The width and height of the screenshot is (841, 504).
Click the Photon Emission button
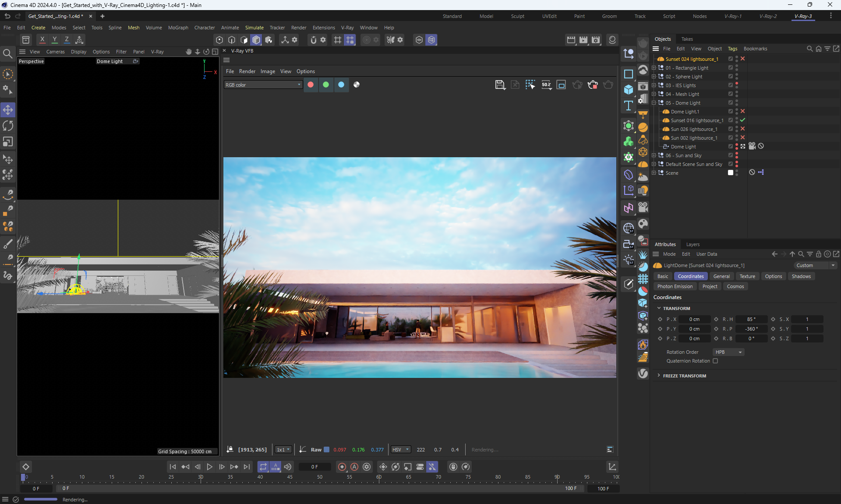click(675, 286)
